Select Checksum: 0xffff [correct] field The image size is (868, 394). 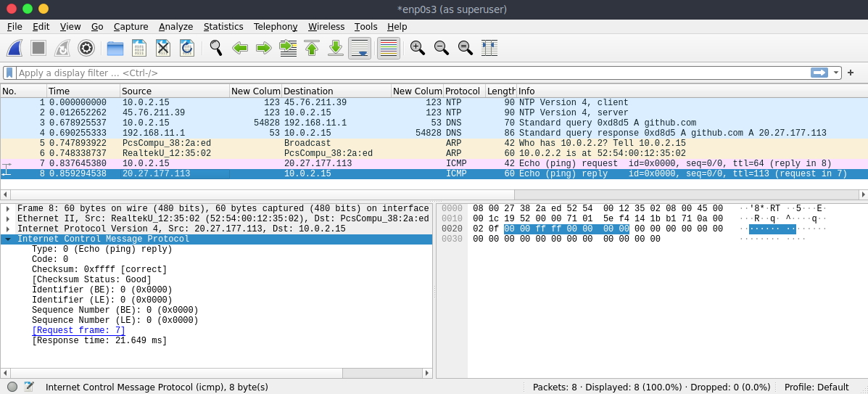[99, 269]
